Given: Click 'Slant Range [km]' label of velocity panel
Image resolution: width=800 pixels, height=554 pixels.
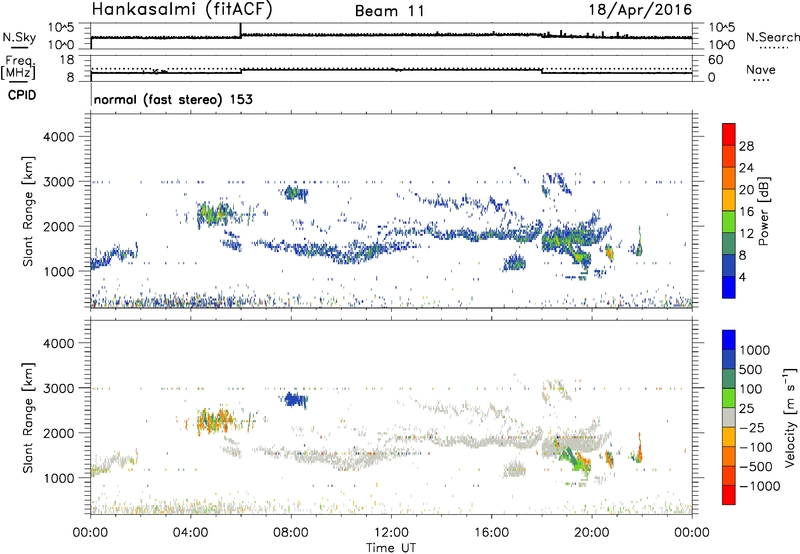Looking at the screenshot, I should [x=28, y=417].
